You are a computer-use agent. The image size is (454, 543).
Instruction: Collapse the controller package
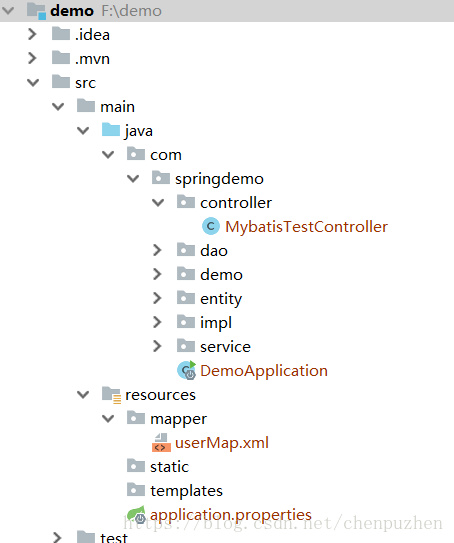[158, 203]
